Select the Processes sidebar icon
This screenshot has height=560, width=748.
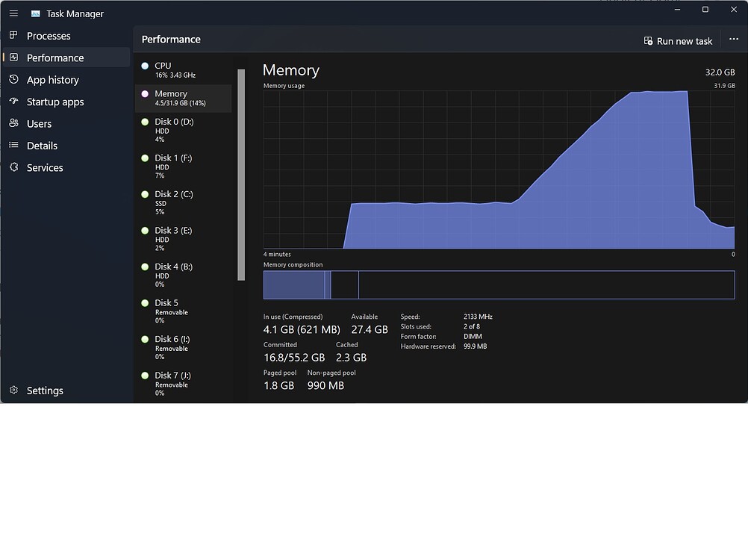tap(13, 35)
